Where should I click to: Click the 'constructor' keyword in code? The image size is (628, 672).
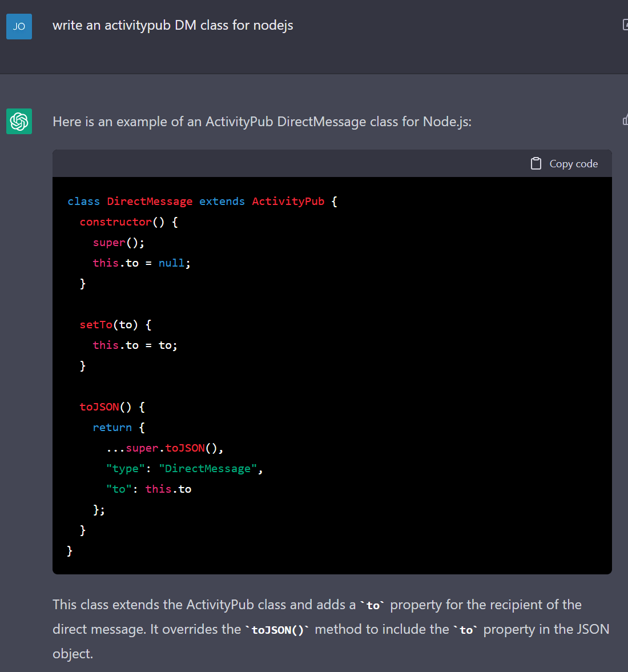(x=116, y=222)
